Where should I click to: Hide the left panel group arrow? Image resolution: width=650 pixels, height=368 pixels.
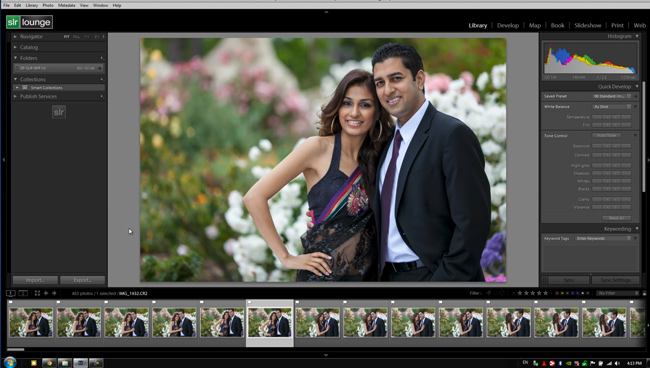[x=4, y=160]
